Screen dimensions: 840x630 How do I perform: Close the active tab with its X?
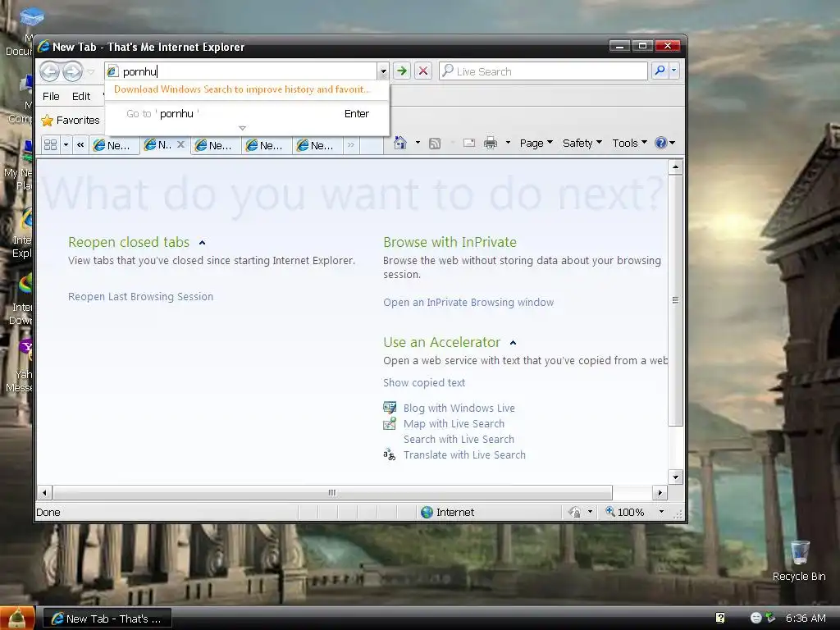[x=181, y=144]
